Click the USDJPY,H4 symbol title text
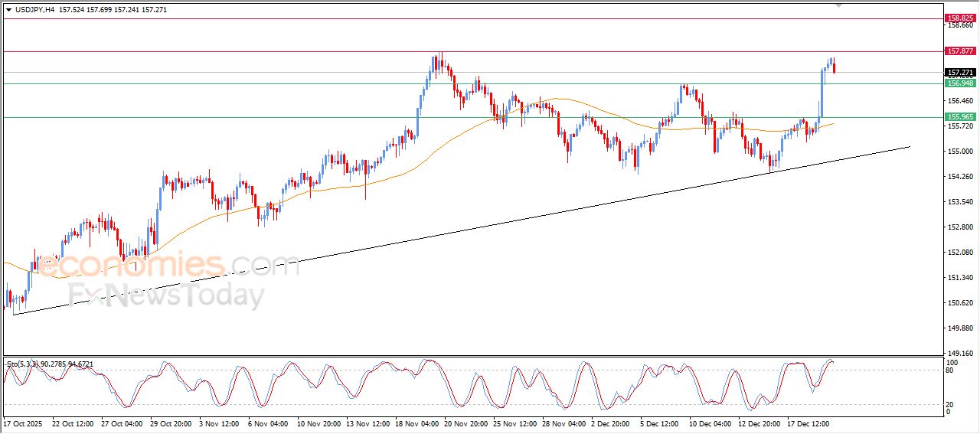Image resolution: width=980 pixels, height=434 pixels. (x=35, y=10)
